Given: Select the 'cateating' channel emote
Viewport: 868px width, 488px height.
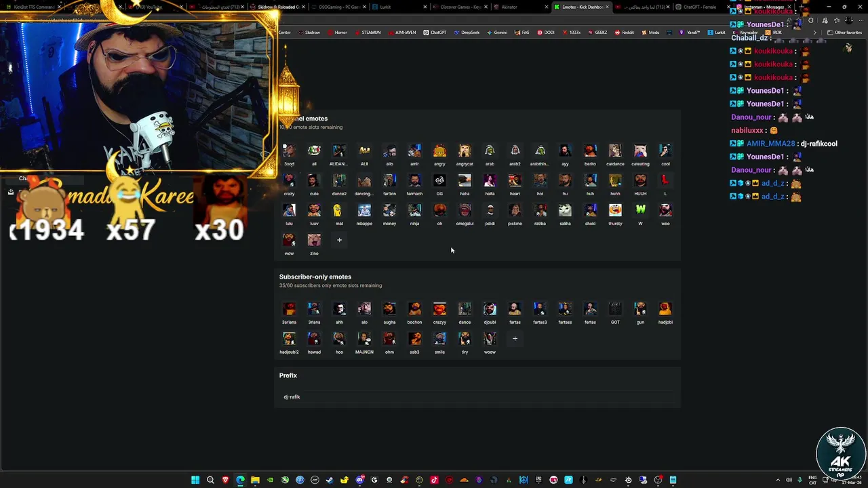Looking at the screenshot, I should pos(640,150).
